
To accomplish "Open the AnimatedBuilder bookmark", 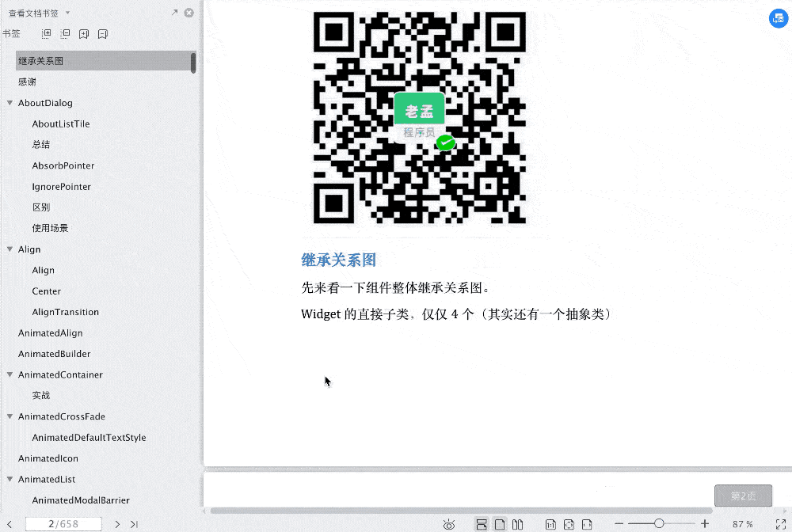I will click(54, 354).
